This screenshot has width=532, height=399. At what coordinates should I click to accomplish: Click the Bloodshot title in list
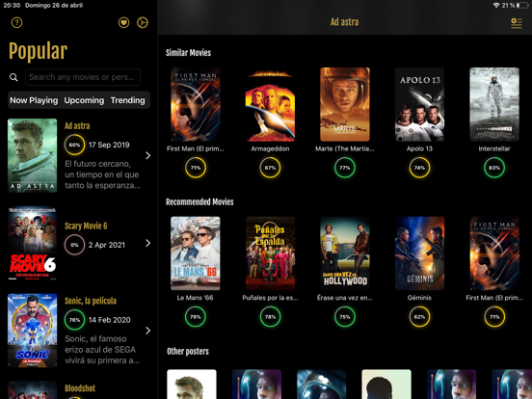point(80,388)
